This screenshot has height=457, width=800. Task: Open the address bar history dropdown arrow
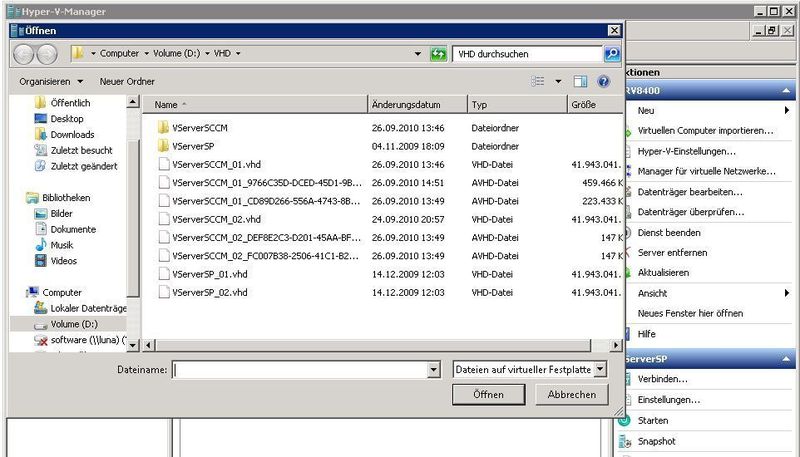(418, 54)
